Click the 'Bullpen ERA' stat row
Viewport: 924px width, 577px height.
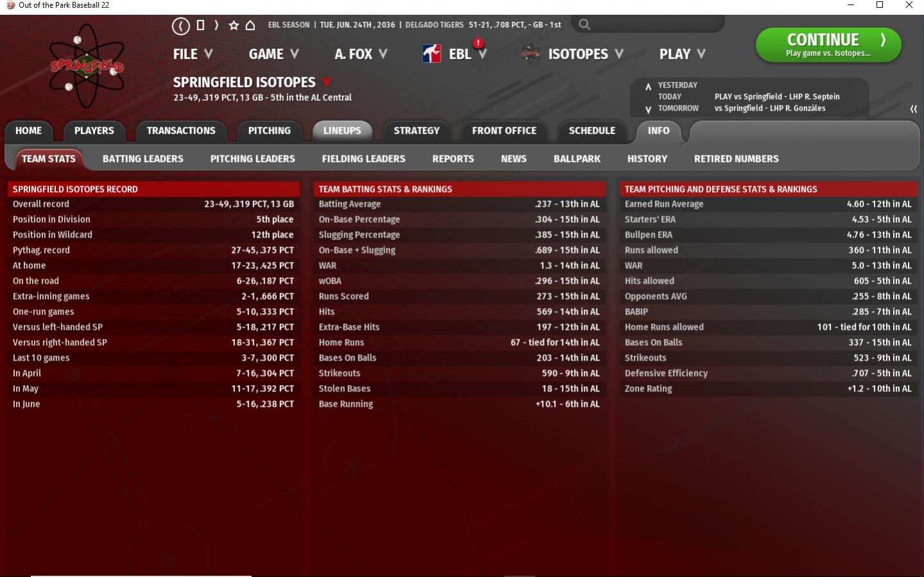pos(768,235)
